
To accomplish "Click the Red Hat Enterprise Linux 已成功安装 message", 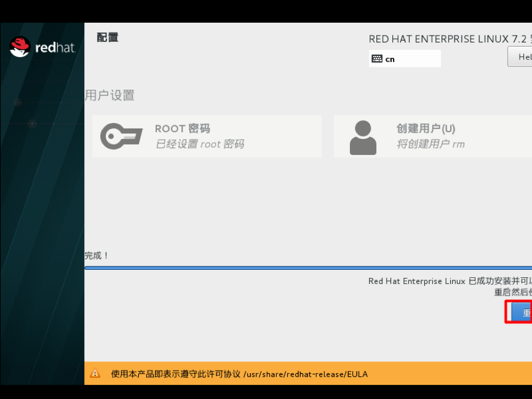I will 450,281.
